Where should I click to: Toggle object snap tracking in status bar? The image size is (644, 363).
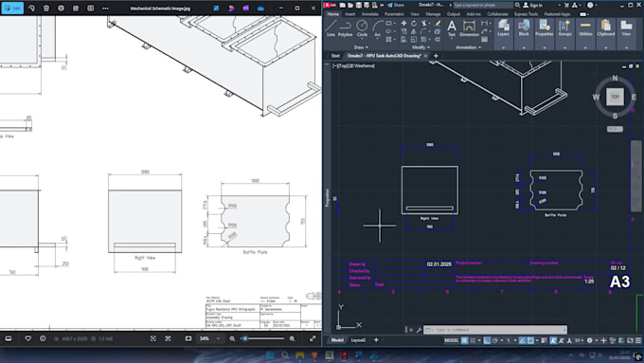click(522, 340)
